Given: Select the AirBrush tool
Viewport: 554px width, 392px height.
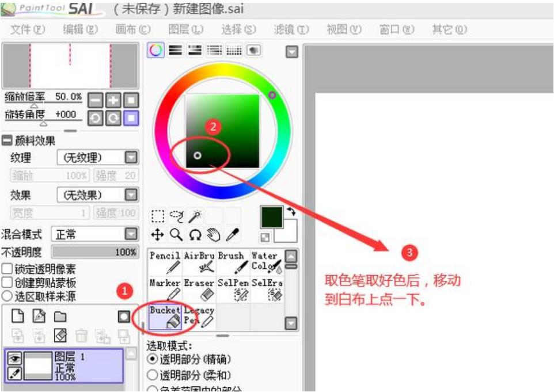Looking at the screenshot, I should pyautogui.click(x=199, y=265).
